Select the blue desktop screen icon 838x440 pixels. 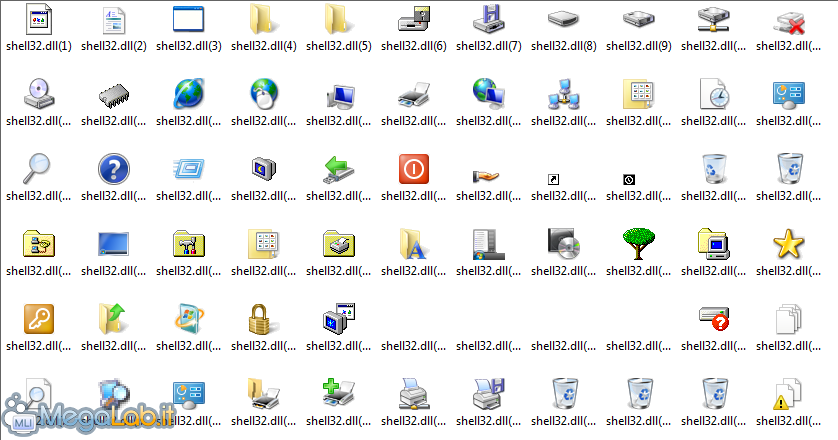tap(113, 244)
